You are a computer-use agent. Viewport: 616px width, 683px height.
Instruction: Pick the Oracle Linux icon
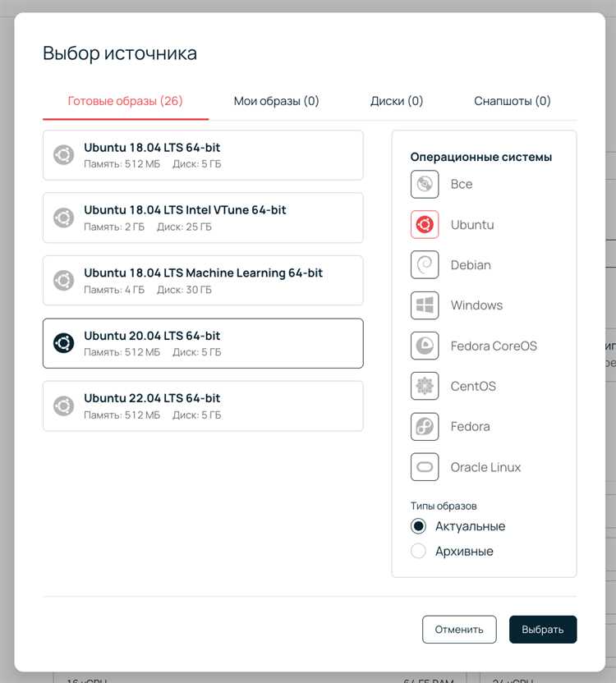[424, 467]
